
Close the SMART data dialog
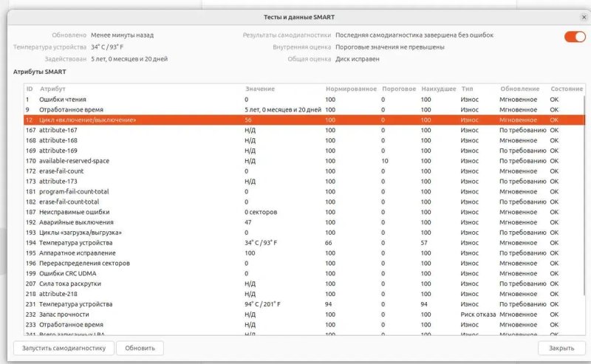tap(584, 17)
